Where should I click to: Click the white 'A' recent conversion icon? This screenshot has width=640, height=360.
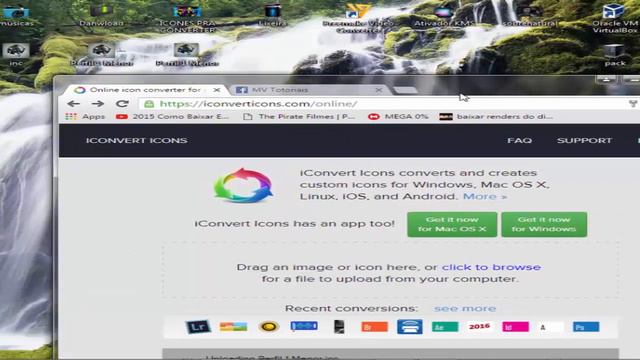coord(551,327)
